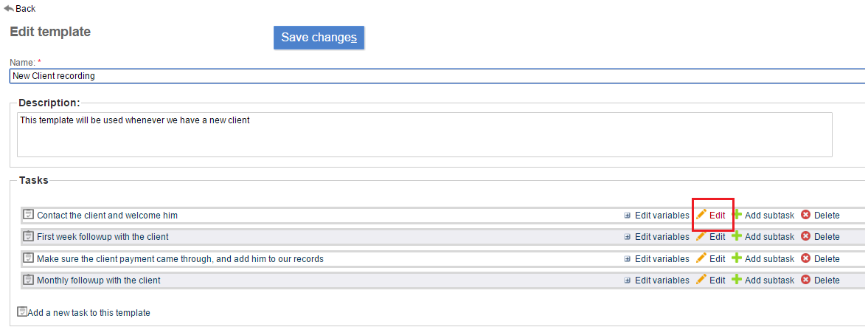Expand Edit variables for 'First week followup' task
The width and height of the screenshot is (868, 327).
point(628,237)
